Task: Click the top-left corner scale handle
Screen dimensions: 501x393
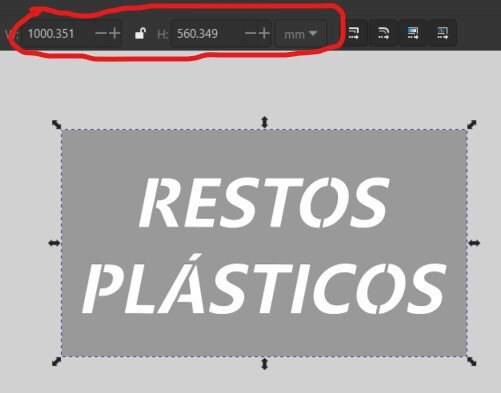Action: point(57,125)
